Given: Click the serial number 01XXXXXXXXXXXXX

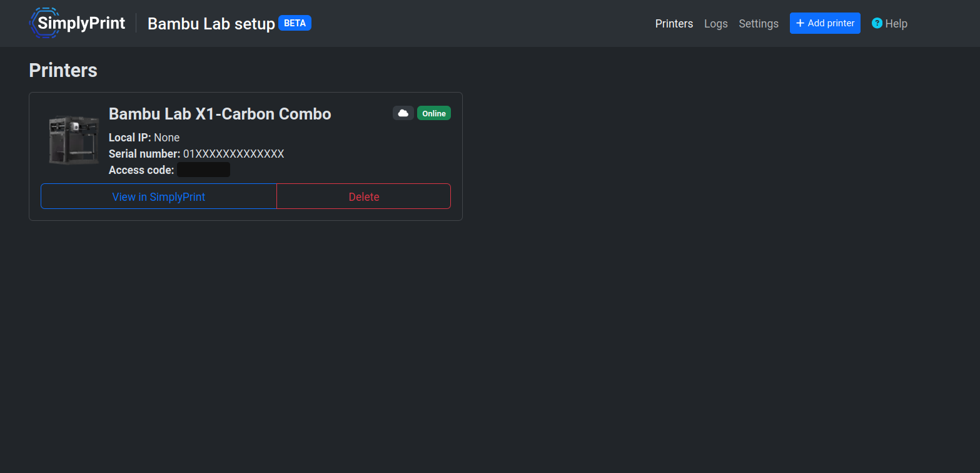Looking at the screenshot, I should (x=233, y=154).
